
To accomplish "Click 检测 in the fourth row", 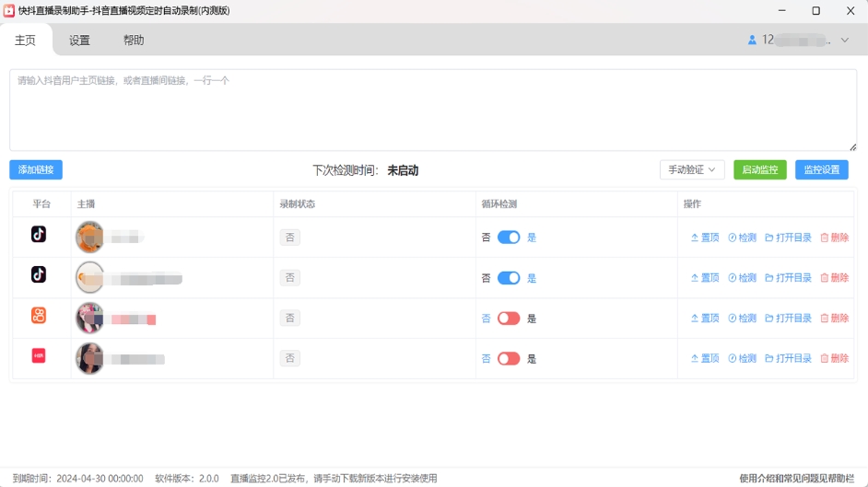I will tap(742, 358).
